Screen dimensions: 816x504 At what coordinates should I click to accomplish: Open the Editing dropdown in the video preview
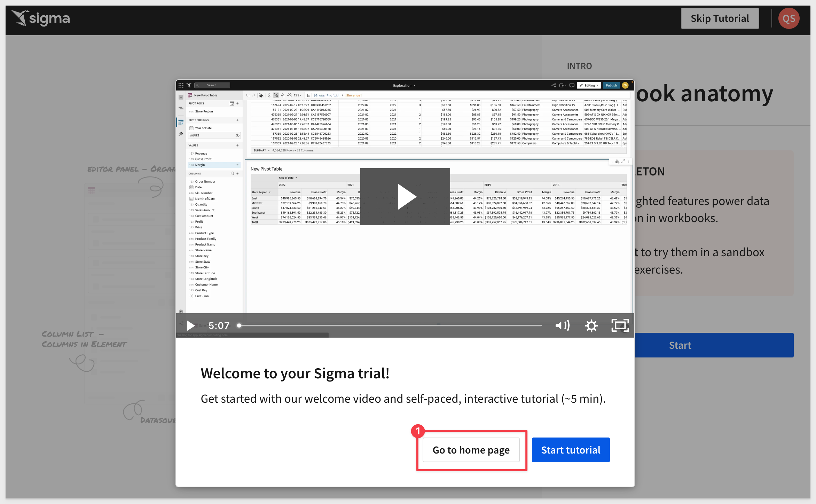[x=589, y=85]
